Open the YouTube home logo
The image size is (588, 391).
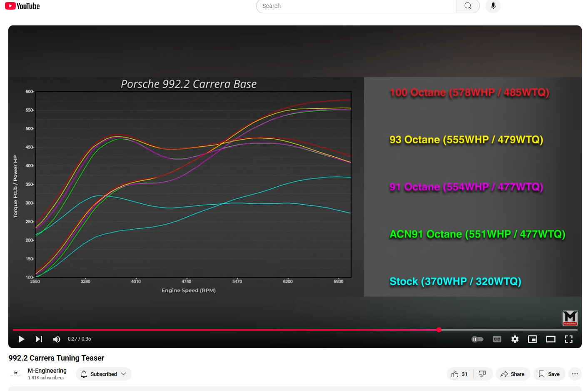click(x=22, y=6)
